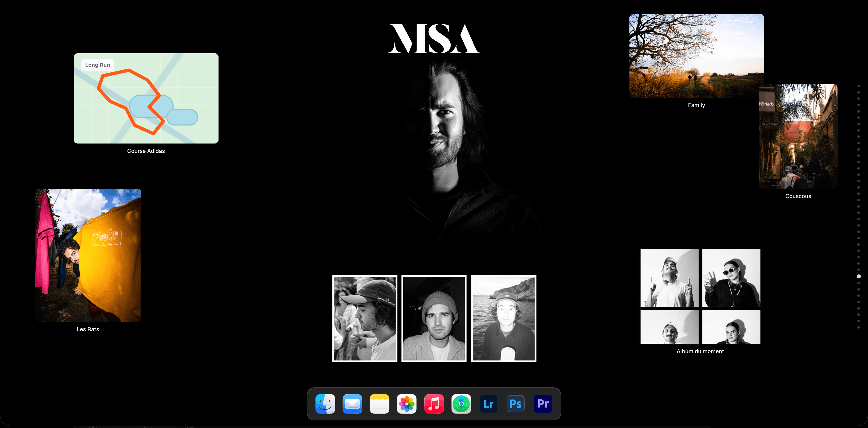The image size is (868, 428).
Task: Click the Album du moment caption
Action: [x=700, y=351]
